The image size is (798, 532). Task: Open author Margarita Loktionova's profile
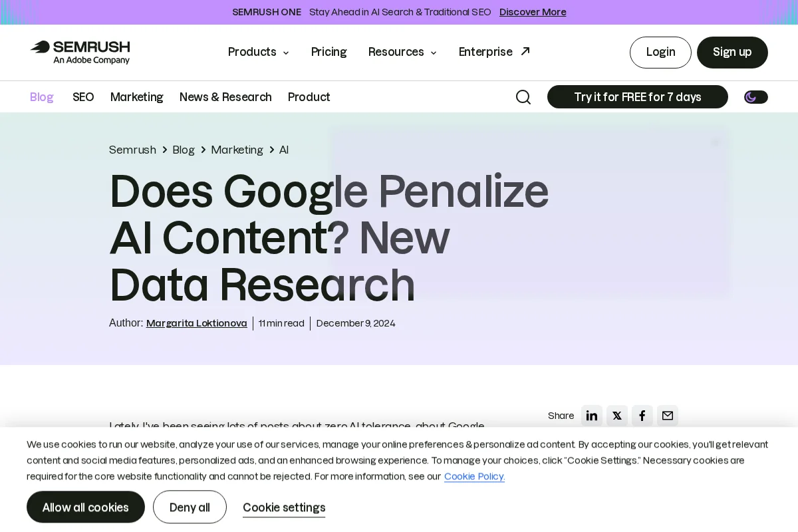tap(197, 323)
